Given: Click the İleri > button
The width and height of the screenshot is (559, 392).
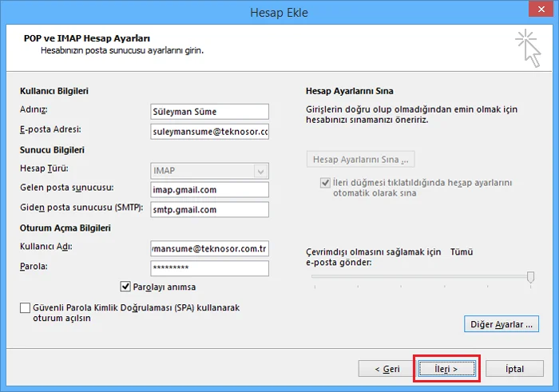Looking at the screenshot, I should (x=446, y=369).
